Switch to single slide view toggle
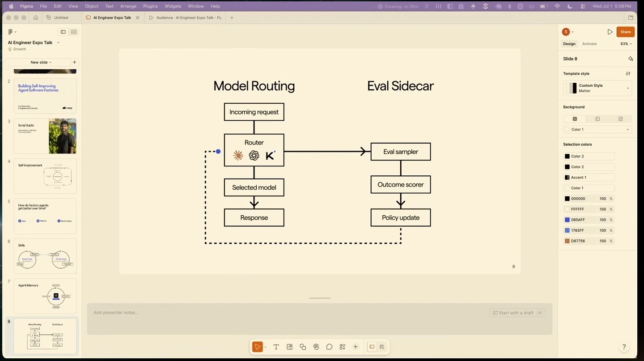Screen dimensions: 644x361 [x=63, y=32]
